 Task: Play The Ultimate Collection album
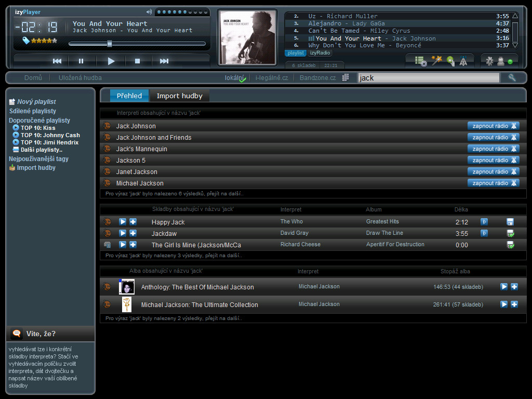(504, 304)
